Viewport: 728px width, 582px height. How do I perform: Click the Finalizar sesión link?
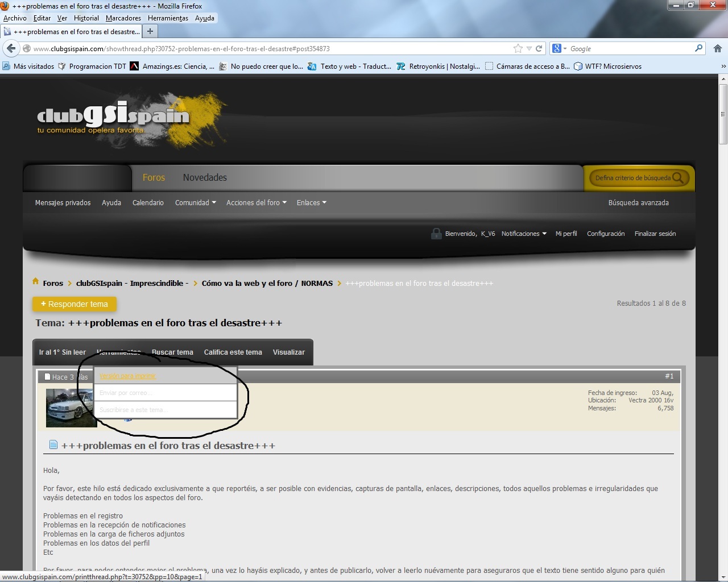[655, 234]
